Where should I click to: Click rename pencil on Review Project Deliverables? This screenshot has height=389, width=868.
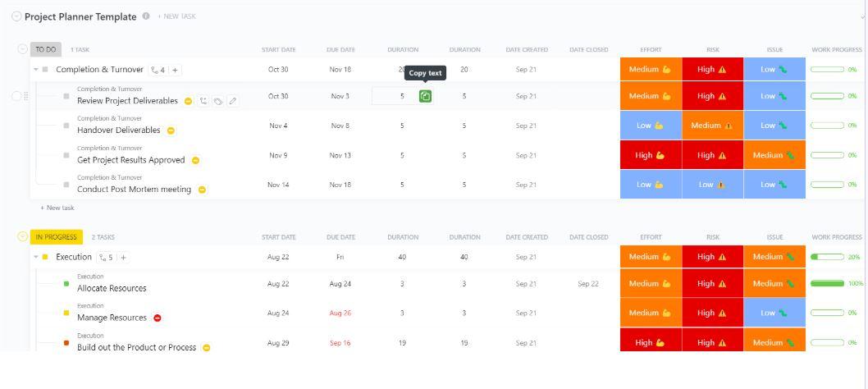click(233, 101)
